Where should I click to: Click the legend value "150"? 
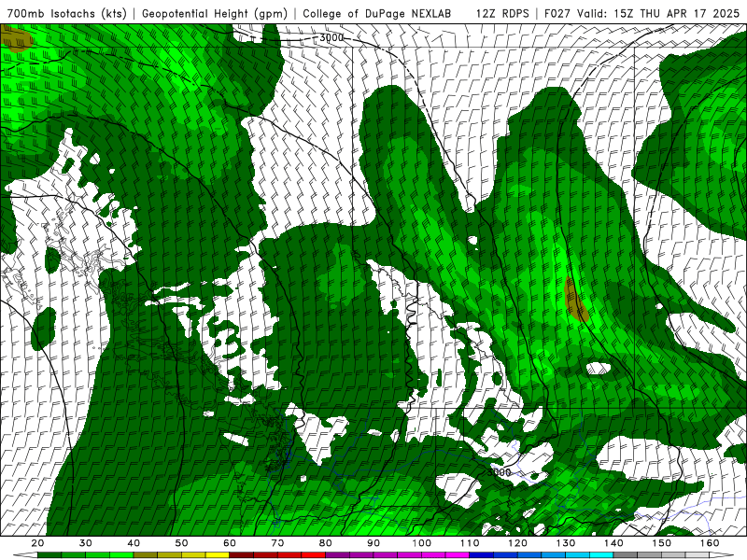click(x=662, y=543)
